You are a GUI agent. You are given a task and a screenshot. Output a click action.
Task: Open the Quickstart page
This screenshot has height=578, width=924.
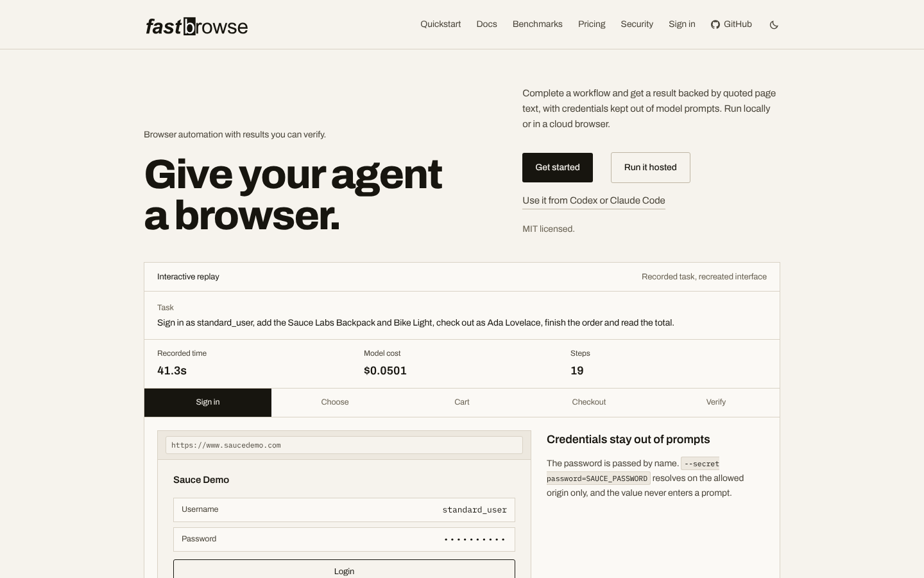[440, 24]
